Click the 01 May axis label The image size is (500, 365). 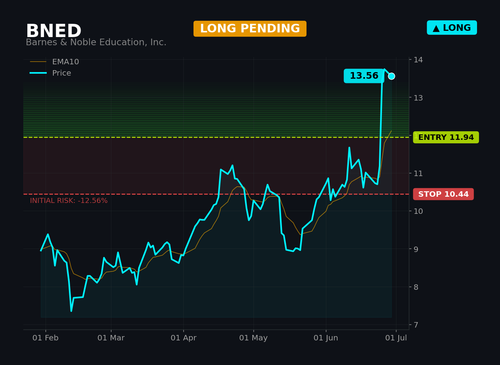(253, 338)
